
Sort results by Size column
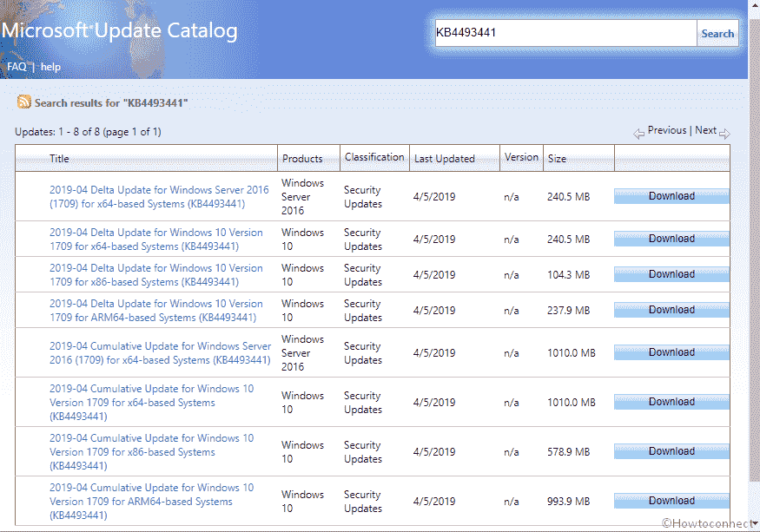tap(557, 159)
